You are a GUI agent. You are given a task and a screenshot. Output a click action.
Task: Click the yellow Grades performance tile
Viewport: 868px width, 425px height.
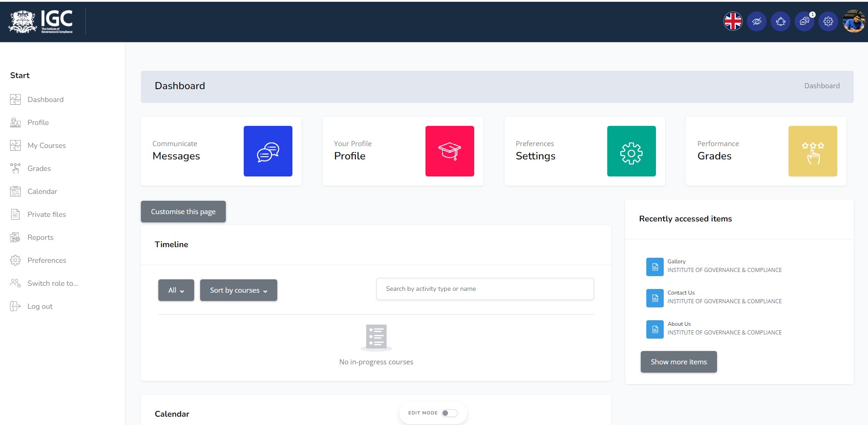[813, 151]
